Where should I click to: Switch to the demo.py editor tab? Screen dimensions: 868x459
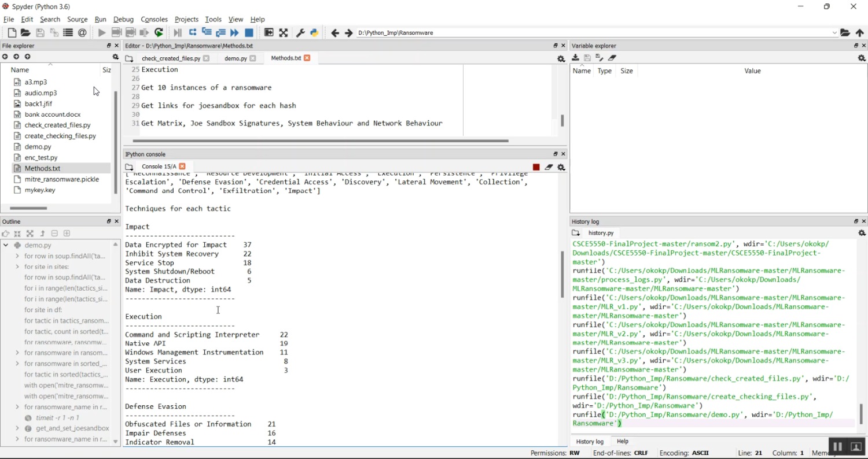(x=236, y=58)
